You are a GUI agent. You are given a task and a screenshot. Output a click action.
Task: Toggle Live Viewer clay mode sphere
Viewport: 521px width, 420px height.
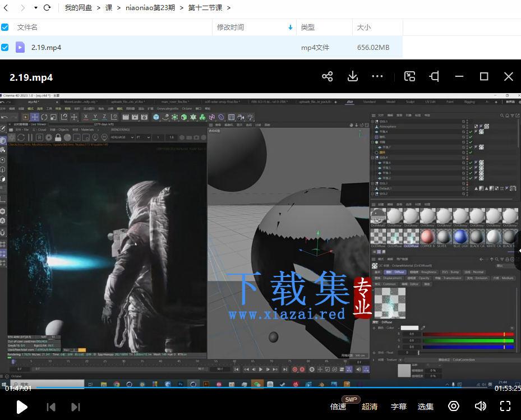coord(67,137)
